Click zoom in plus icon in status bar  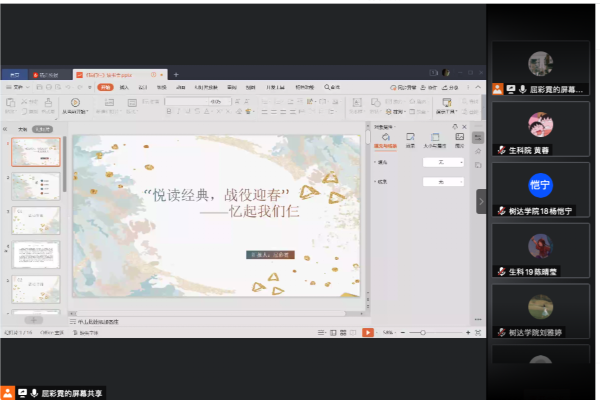tap(466, 332)
